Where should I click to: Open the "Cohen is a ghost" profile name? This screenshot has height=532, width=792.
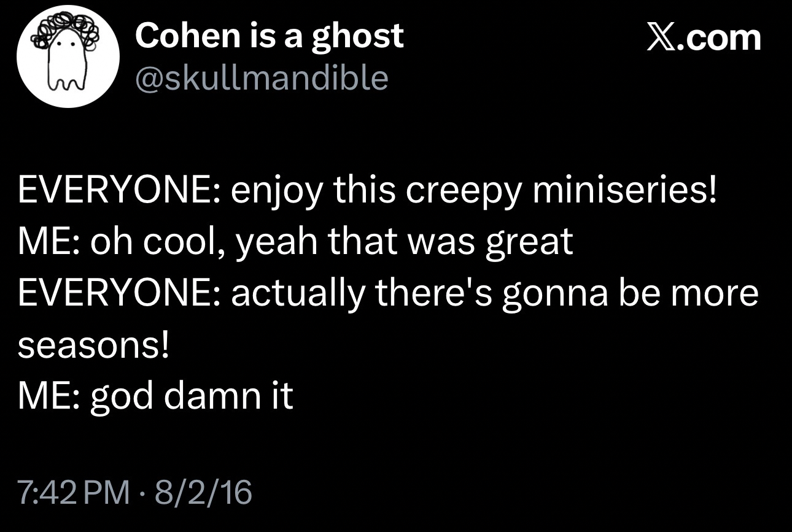[x=269, y=36]
